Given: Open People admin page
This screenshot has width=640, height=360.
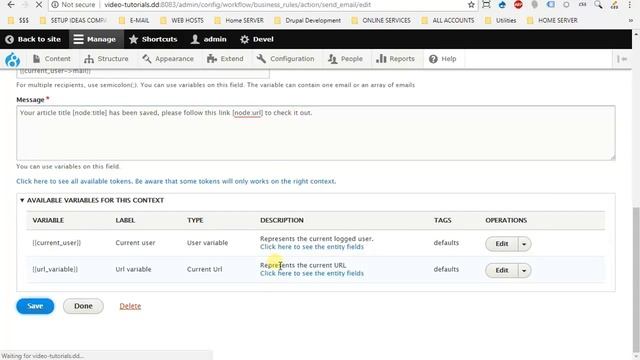Looking at the screenshot, I should (345, 59).
